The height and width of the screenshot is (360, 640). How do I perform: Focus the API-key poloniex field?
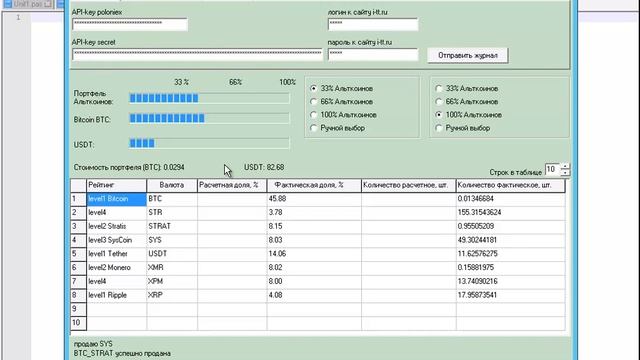coord(130,24)
